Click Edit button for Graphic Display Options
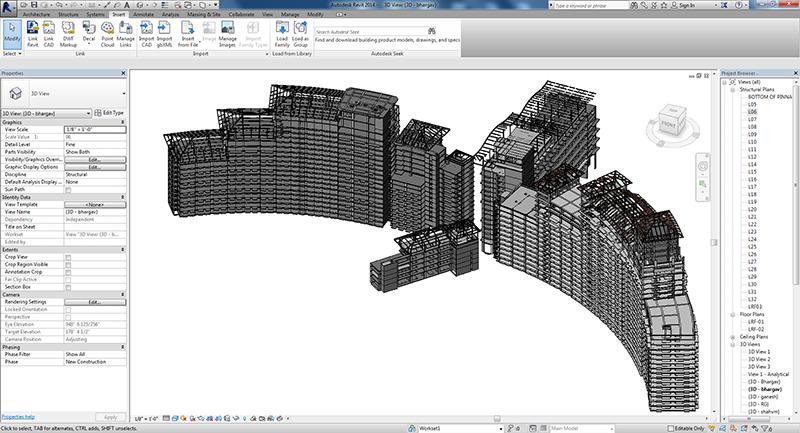This screenshot has height=433, width=800. [93, 167]
